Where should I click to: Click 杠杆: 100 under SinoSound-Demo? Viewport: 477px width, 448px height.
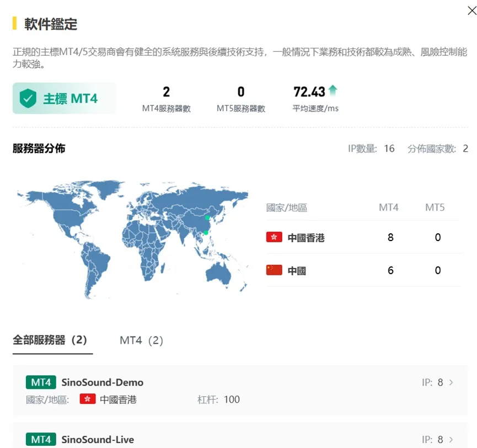point(218,399)
